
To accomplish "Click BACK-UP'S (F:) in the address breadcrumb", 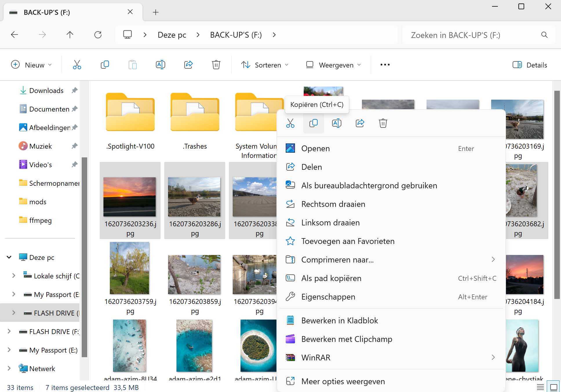I will (x=236, y=35).
